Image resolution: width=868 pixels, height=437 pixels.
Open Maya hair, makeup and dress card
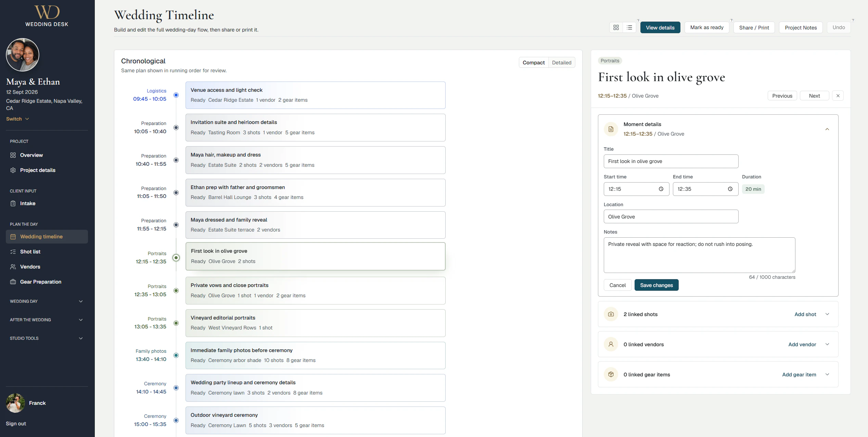(315, 160)
